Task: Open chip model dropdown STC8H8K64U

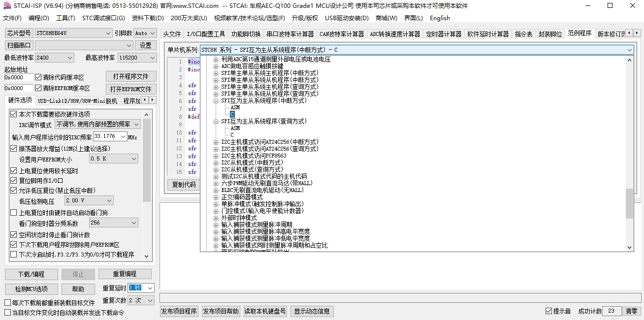Action: coord(74,33)
